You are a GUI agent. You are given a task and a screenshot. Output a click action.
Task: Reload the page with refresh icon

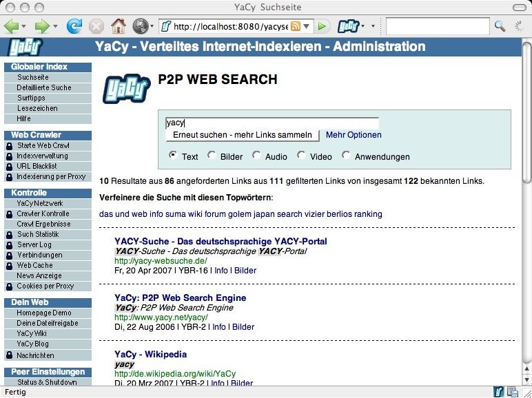click(x=74, y=25)
